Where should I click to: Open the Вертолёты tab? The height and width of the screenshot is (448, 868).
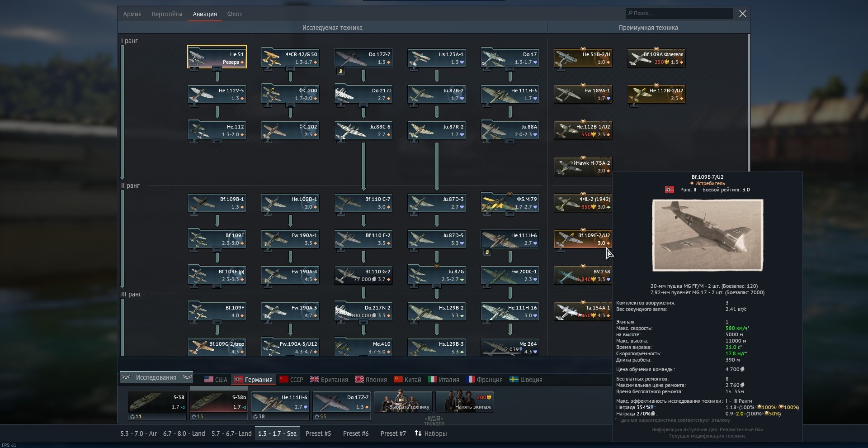click(x=167, y=14)
